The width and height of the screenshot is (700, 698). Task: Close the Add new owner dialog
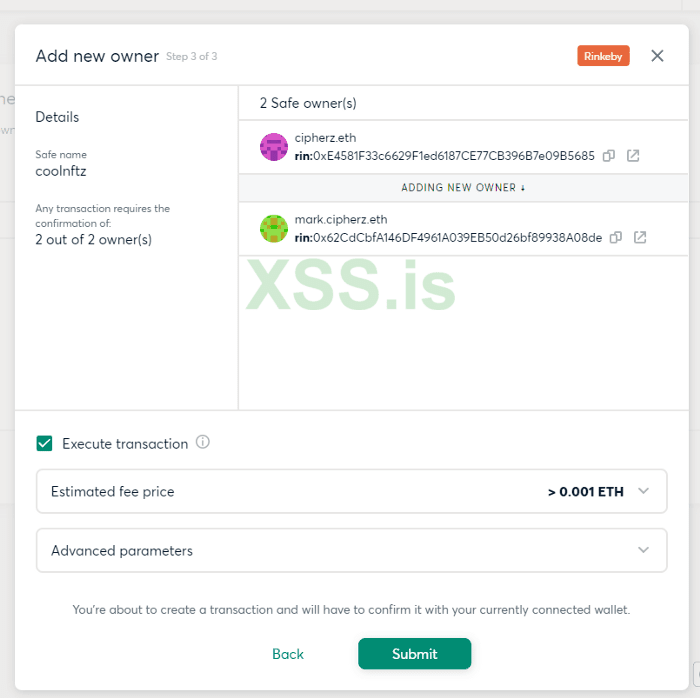657,56
